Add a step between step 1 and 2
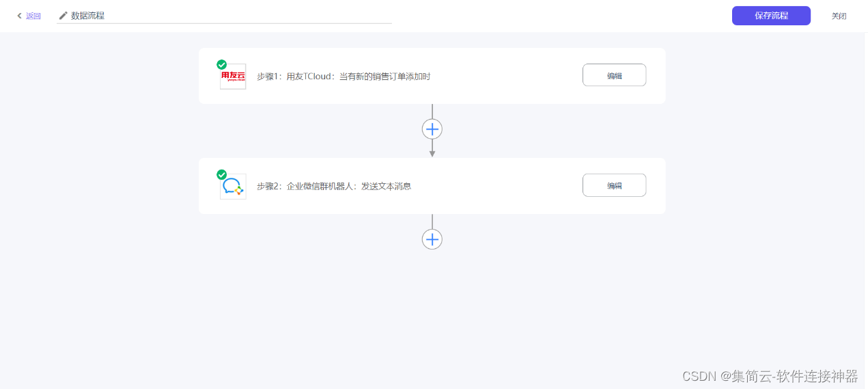 click(x=432, y=129)
